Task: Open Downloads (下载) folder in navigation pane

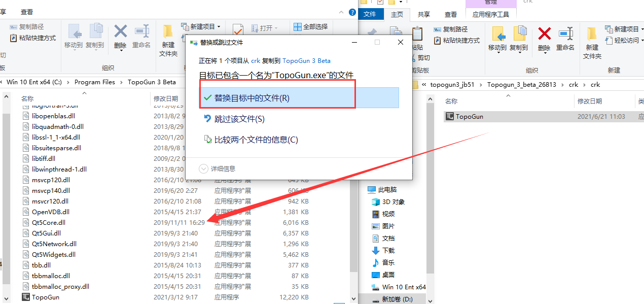Action: coord(383,250)
